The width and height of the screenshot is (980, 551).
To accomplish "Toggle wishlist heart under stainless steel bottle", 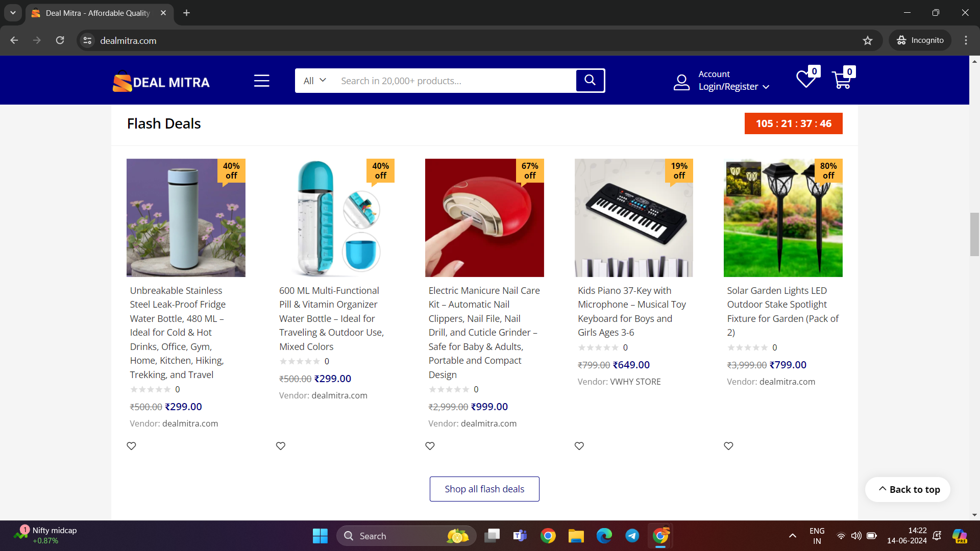I will pyautogui.click(x=131, y=446).
